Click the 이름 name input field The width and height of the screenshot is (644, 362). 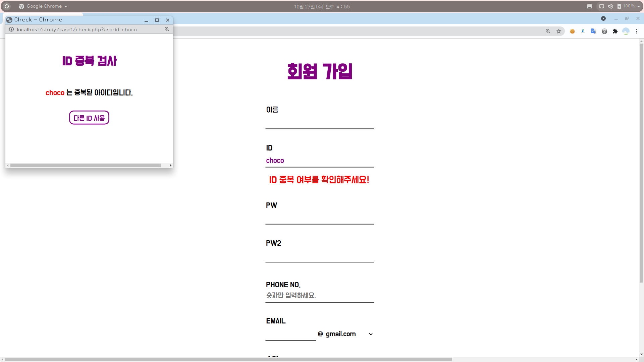[319, 123]
